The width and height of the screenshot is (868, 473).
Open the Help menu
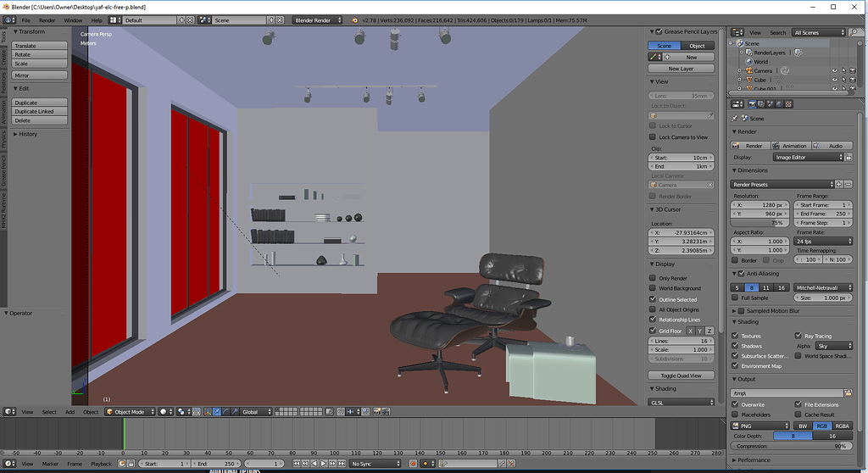pos(97,20)
